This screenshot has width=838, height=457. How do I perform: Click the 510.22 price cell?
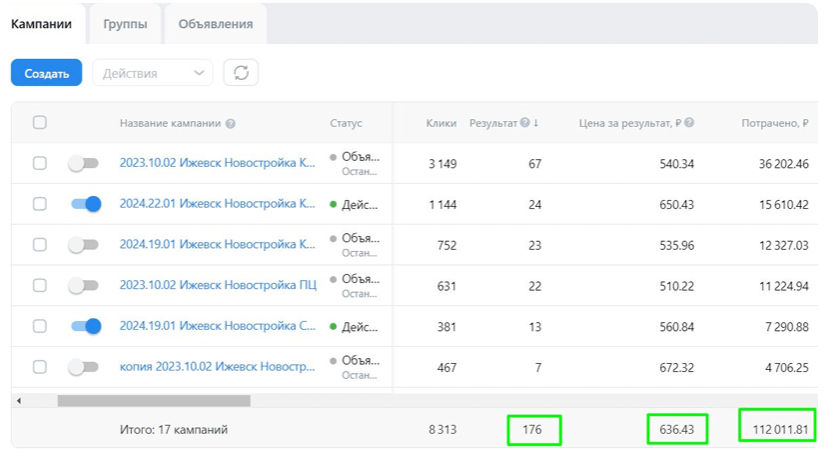coord(676,286)
